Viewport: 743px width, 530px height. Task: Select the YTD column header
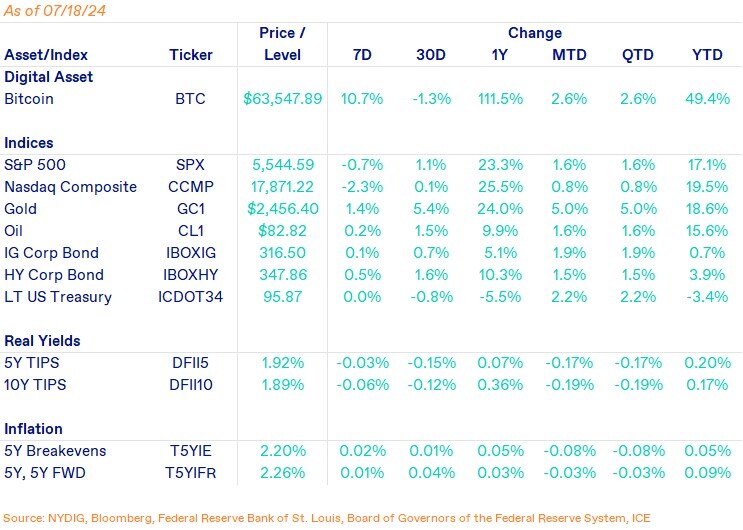[707, 55]
